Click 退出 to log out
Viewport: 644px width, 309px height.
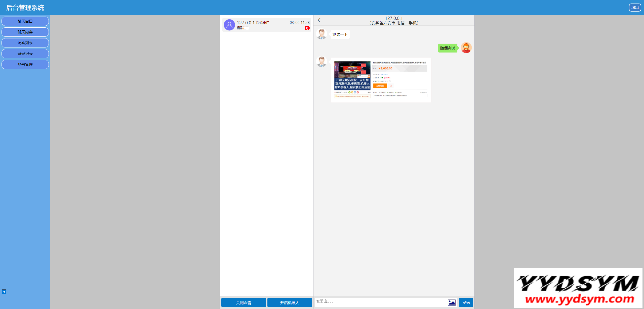635,7
